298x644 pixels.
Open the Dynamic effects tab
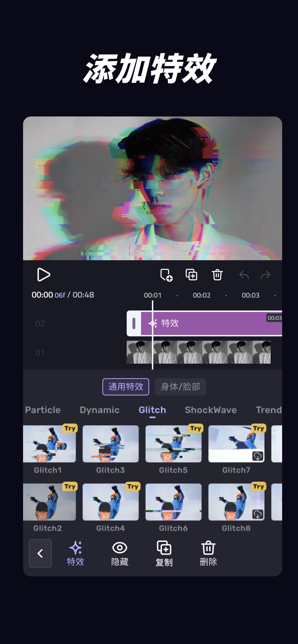(100, 410)
